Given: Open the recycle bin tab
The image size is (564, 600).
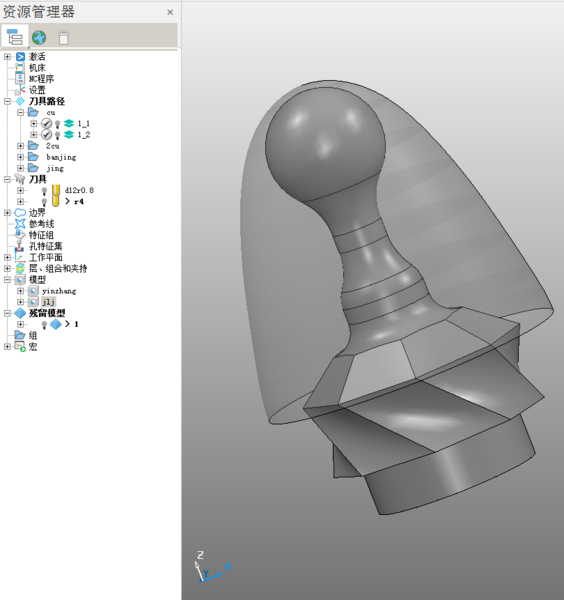Looking at the screenshot, I should click(64, 38).
